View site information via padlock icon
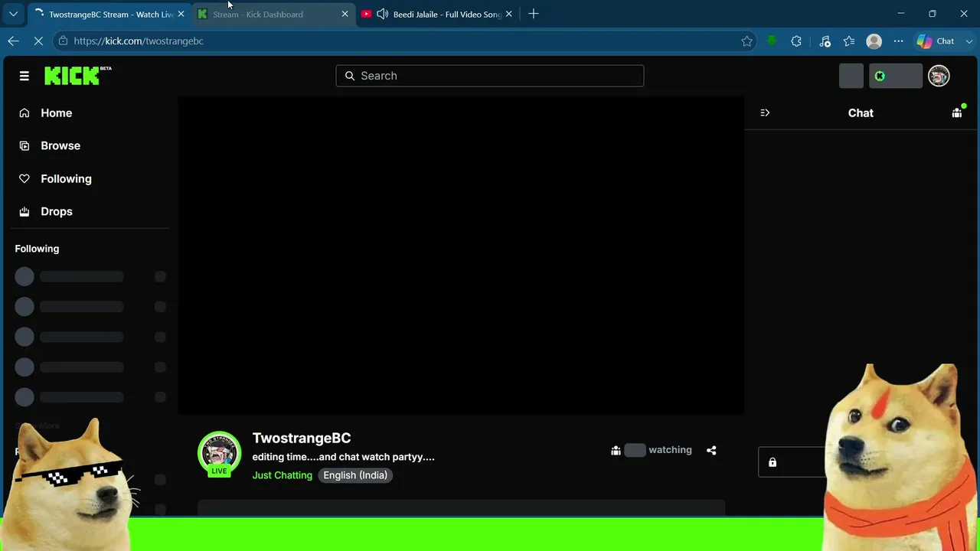Screen dimensions: 980x551 63,41
